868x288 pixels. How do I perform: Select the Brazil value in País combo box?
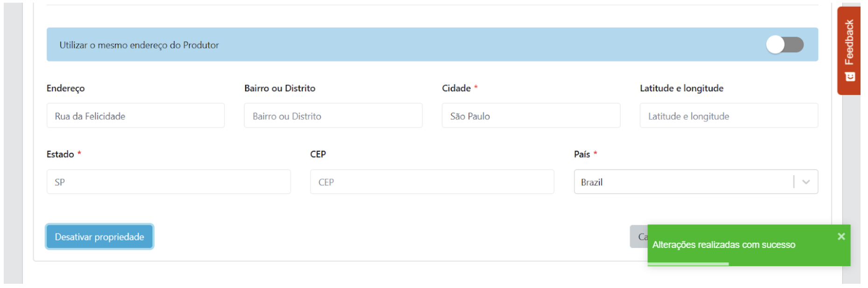click(592, 182)
